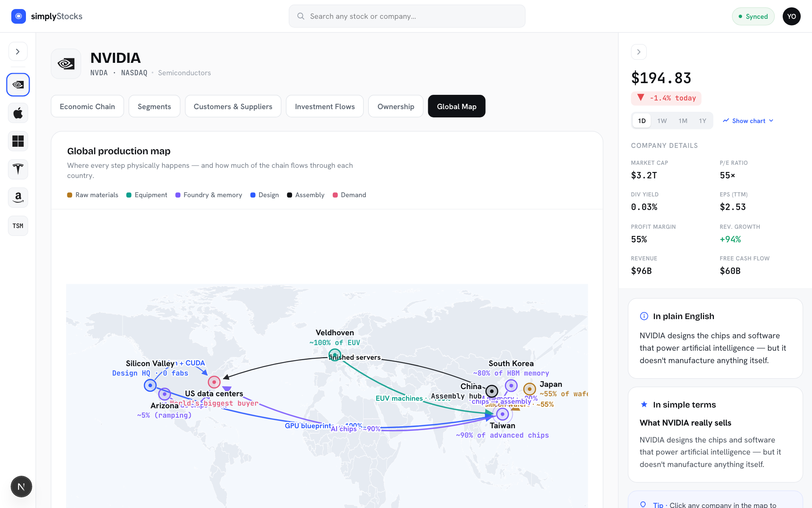812x508 pixels.
Task: Open the YO user avatar menu
Action: (x=791, y=16)
